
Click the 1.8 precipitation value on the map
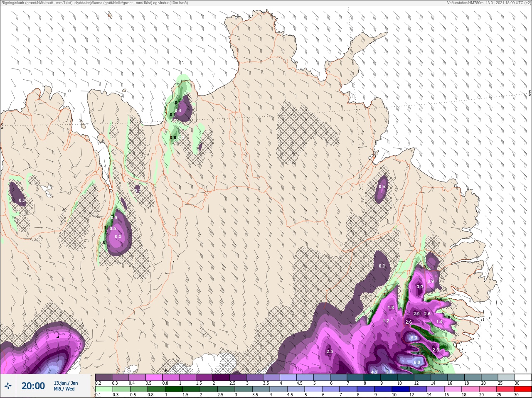(390, 307)
